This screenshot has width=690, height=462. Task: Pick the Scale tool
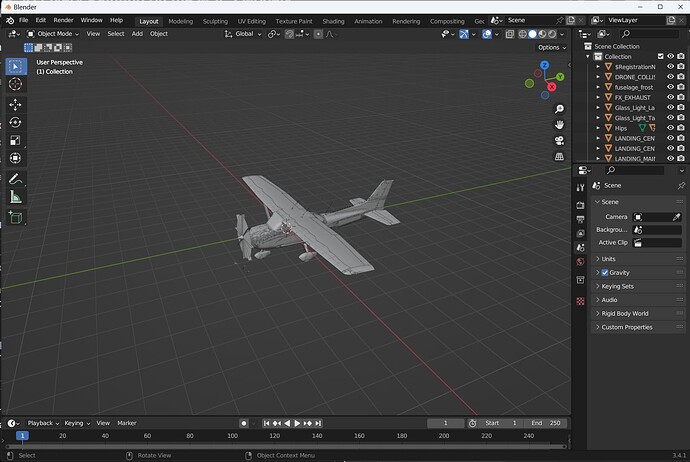coord(15,140)
